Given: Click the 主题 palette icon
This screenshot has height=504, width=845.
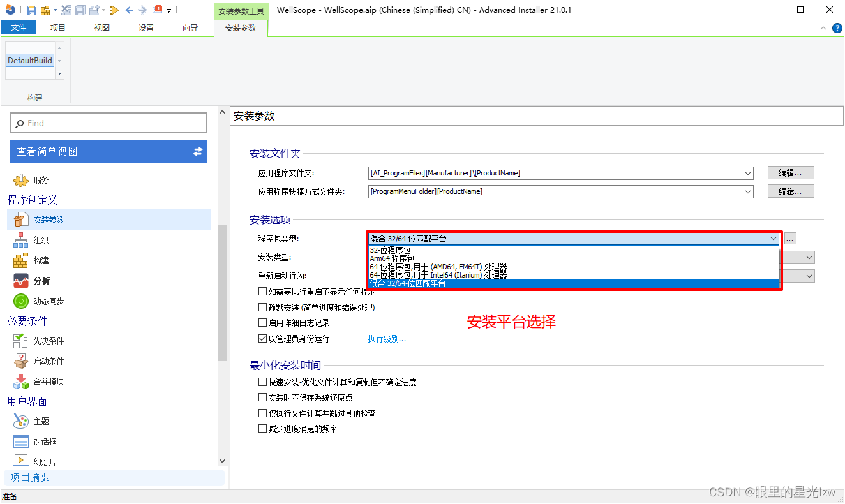Looking at the screenshot, I should 21,421.
